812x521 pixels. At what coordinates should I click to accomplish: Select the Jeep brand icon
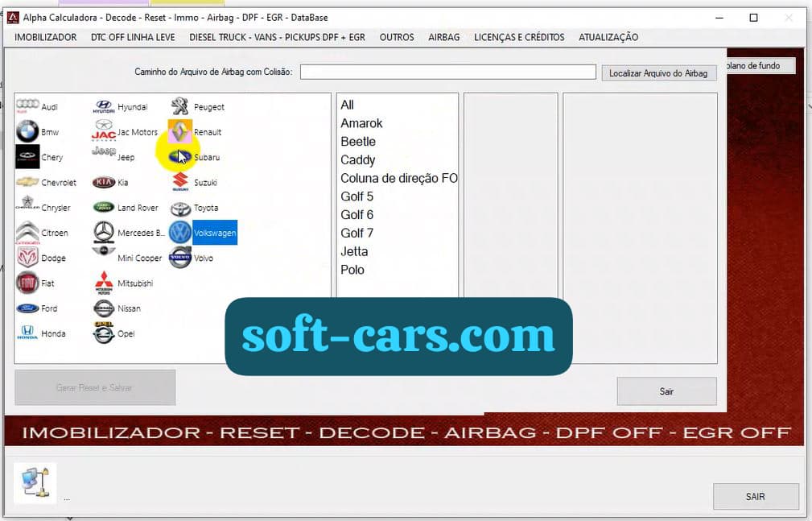point(104,151)
